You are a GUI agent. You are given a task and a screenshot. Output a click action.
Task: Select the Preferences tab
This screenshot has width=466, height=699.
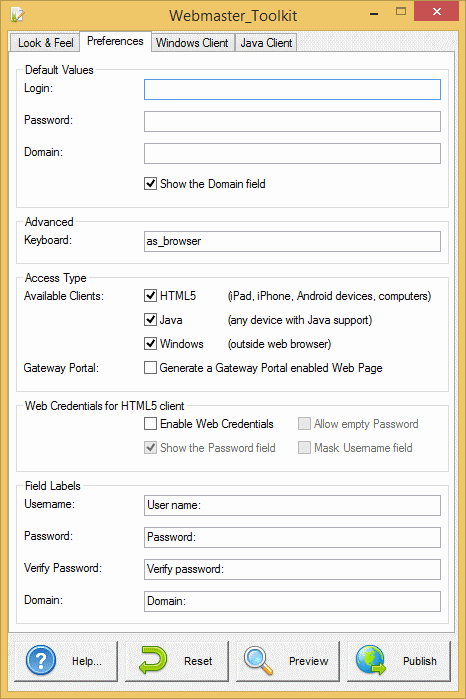[115, 41]
